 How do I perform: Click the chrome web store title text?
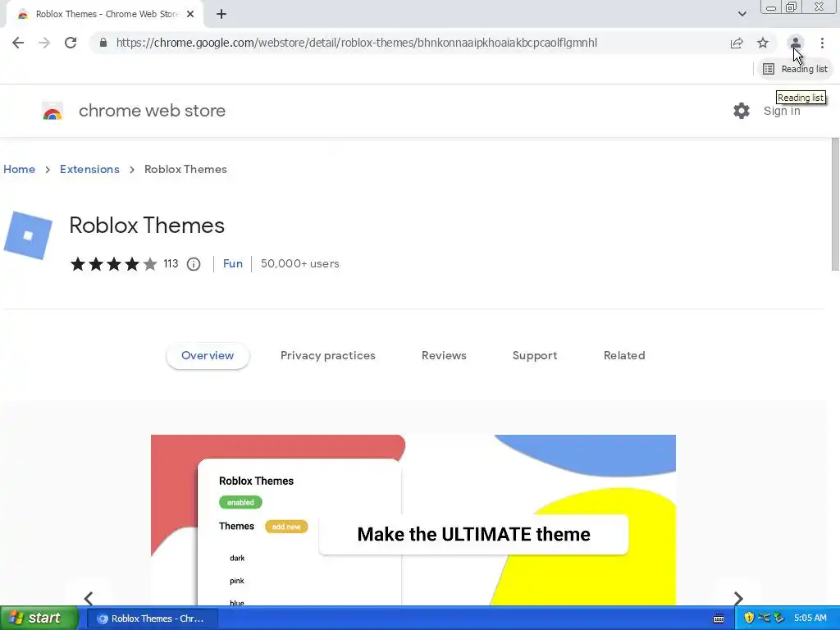tap(152, 111)
